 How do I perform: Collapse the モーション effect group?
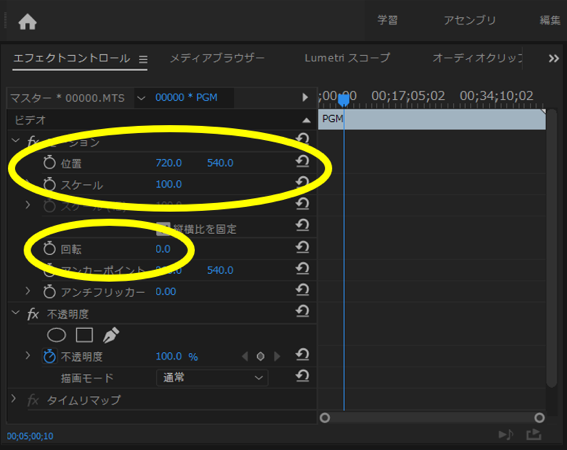pyautogui.click(x=16, y=140)
